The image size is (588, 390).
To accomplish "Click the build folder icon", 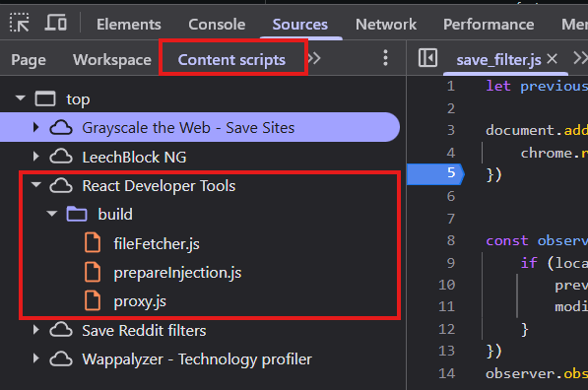I will 77,214.
